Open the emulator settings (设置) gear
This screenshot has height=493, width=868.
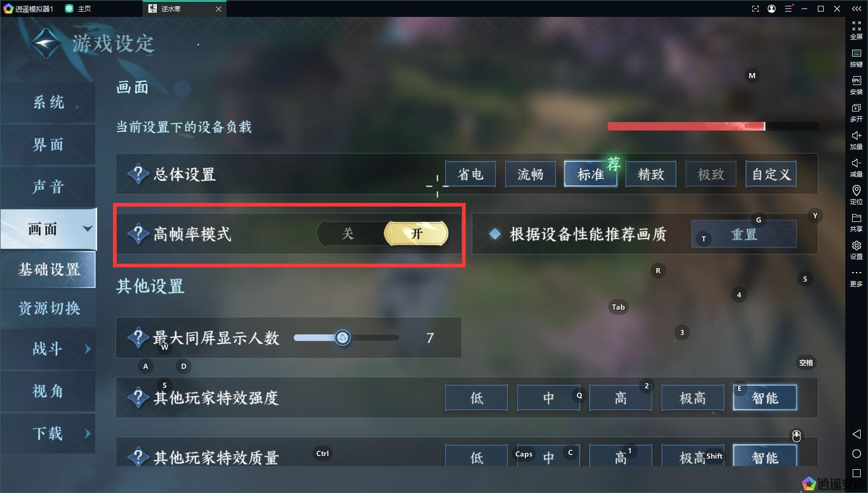[856, 250]
